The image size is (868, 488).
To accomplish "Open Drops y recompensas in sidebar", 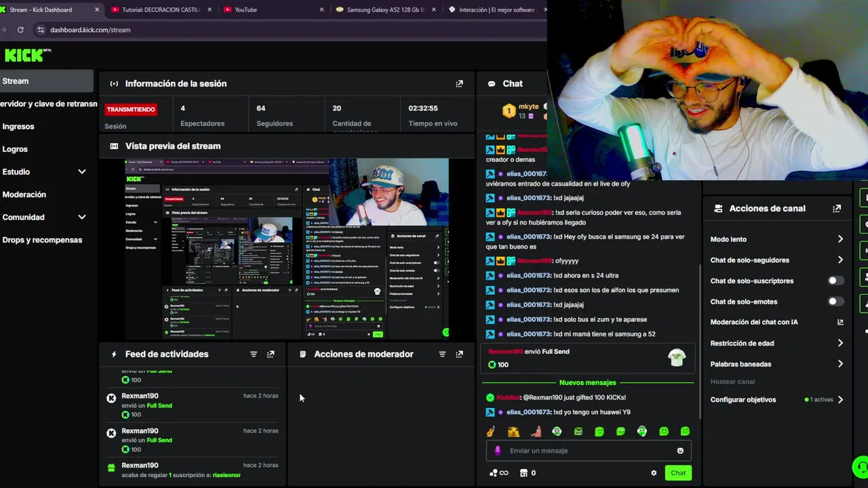I will [42, 240].
